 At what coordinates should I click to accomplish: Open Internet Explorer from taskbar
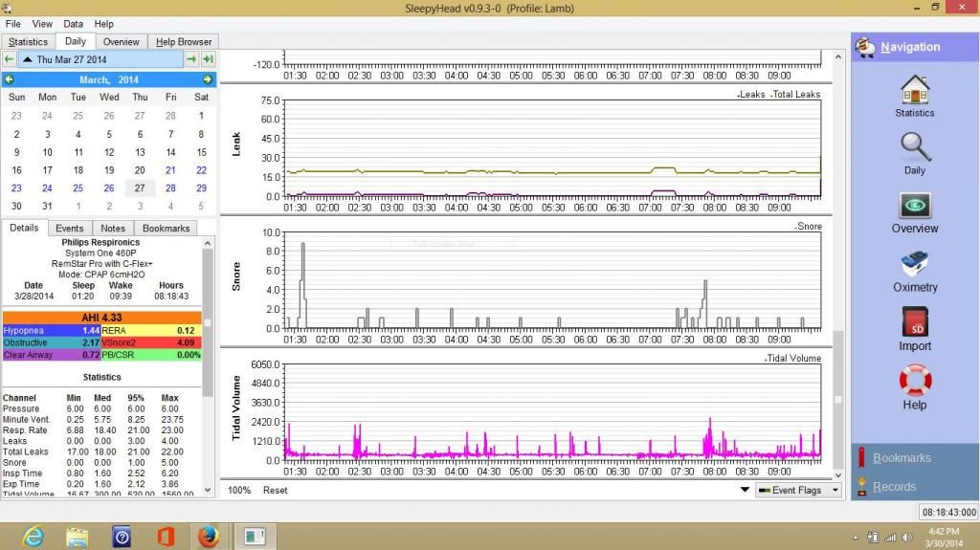33,537
